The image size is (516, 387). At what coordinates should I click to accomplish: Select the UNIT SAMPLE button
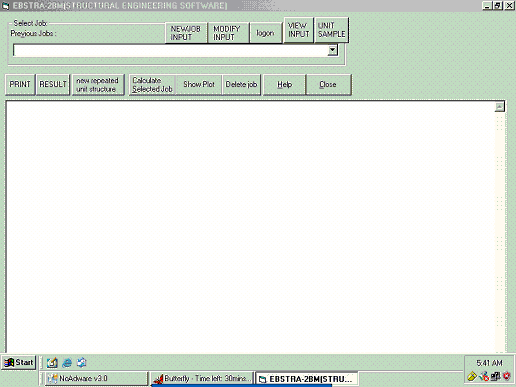331,30
